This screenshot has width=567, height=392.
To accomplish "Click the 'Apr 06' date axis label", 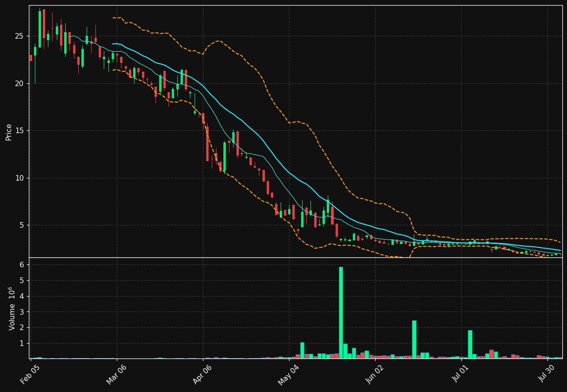I will coord(202,374).
